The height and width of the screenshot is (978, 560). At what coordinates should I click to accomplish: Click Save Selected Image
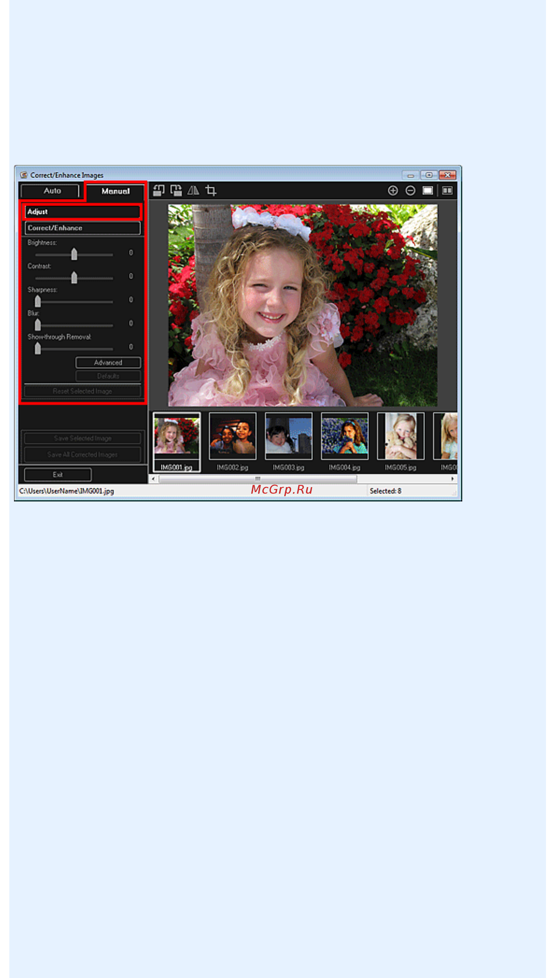coord(82,439)
